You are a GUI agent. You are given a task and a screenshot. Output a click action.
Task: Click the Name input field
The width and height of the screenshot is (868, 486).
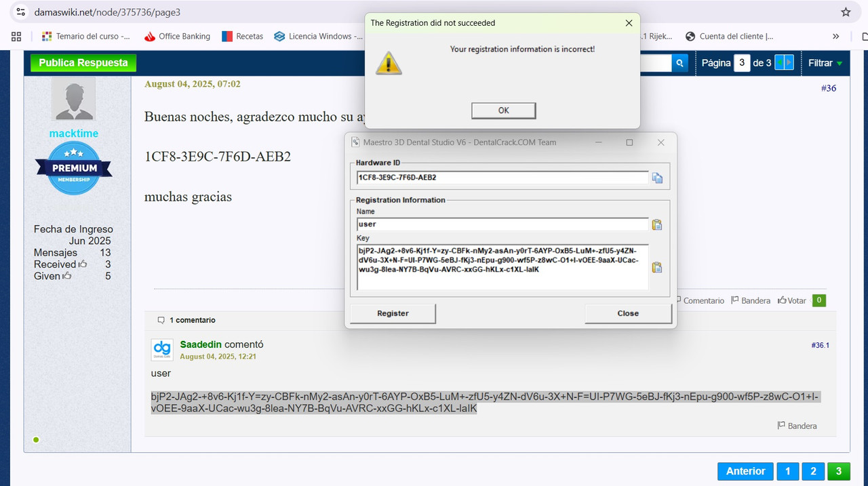502,224
